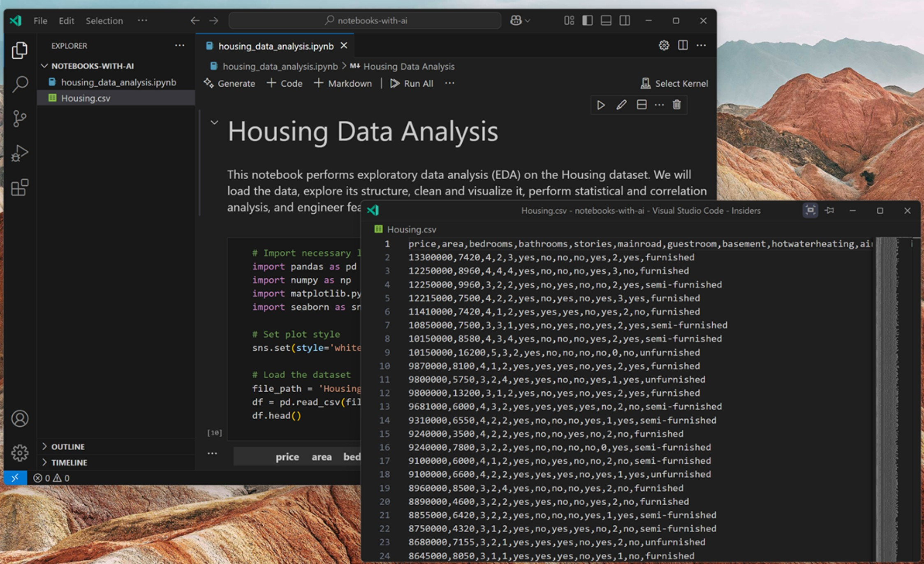The width and height of the screenshot is (924, 564).
Task: Open the Accounts menu icon
Action: tap(19, 418)
